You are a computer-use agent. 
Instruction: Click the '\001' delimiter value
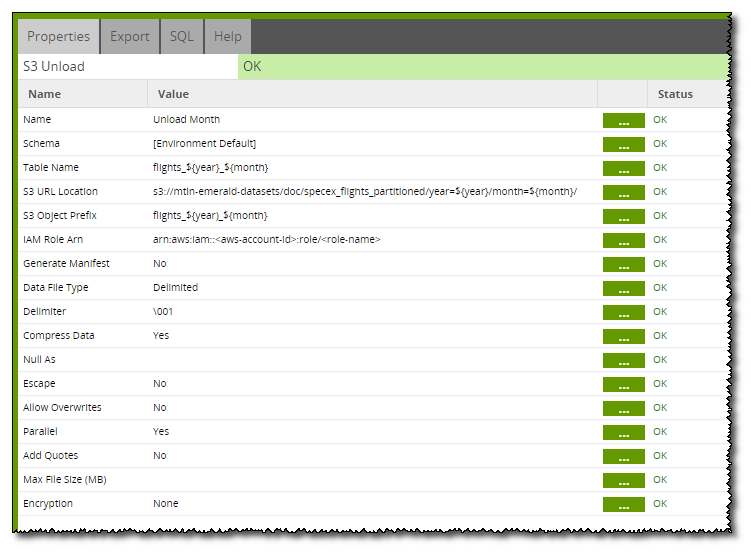(163, 312)
